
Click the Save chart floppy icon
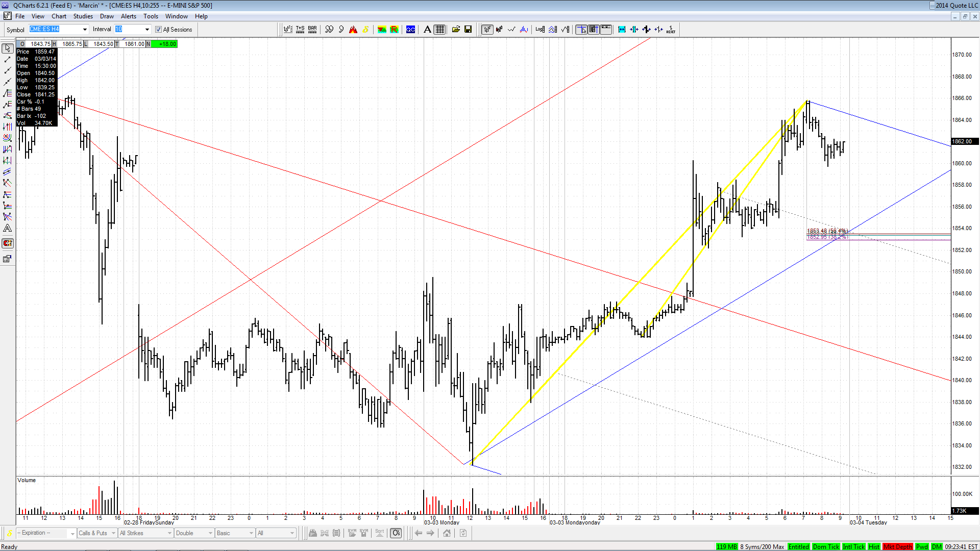pyautogui.click(x=468, y=30)
